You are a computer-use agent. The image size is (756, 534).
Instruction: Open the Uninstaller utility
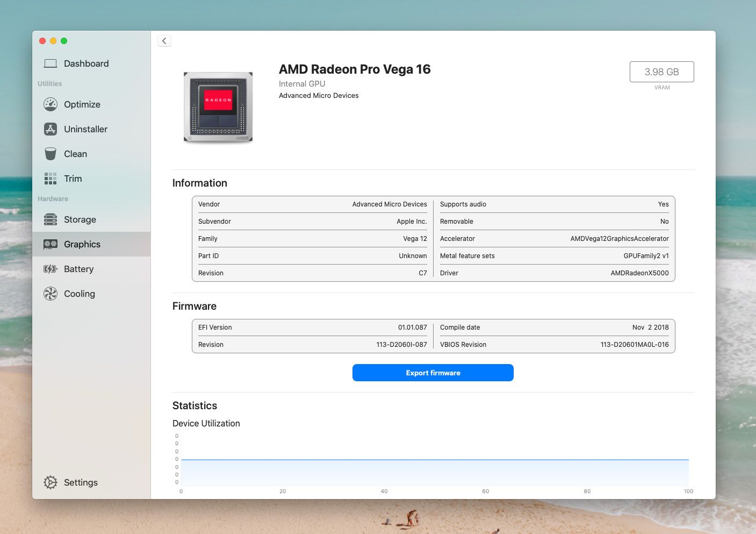[85, 129]
